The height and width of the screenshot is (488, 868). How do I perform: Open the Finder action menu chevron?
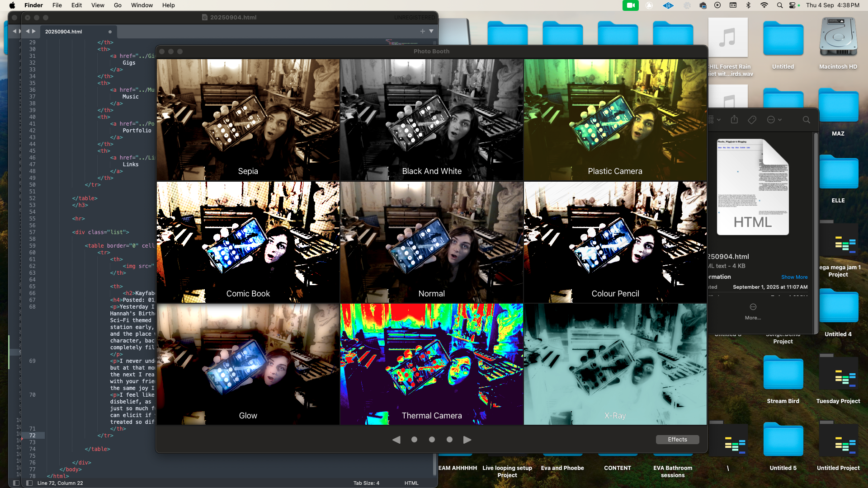point(780,120)
